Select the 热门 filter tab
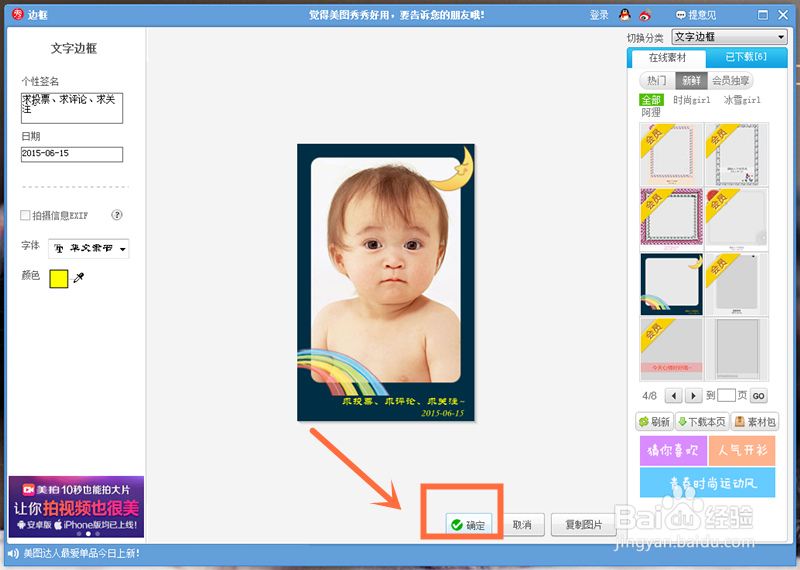This screenshot has width=800, height=570. (x=657, y=80)
